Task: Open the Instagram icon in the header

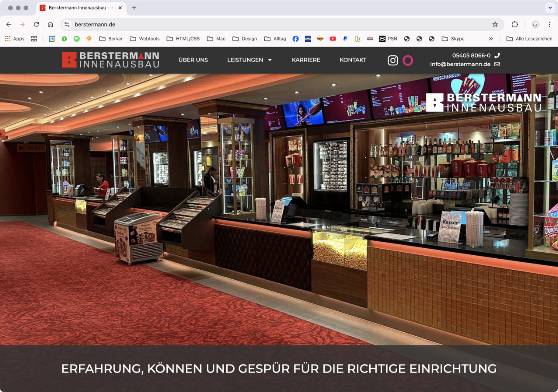Action: coord(393,61)
